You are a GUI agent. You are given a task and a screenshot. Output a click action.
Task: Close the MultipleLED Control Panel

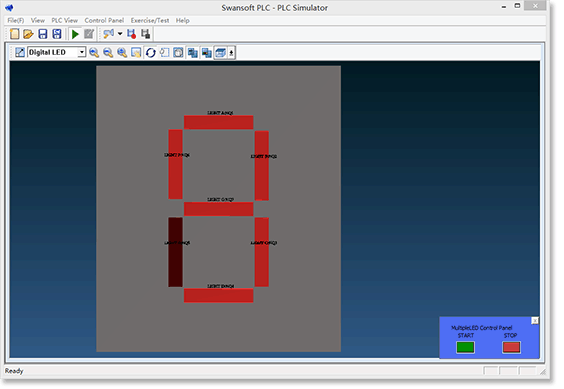pyautogui.click(x=535, y=321)
